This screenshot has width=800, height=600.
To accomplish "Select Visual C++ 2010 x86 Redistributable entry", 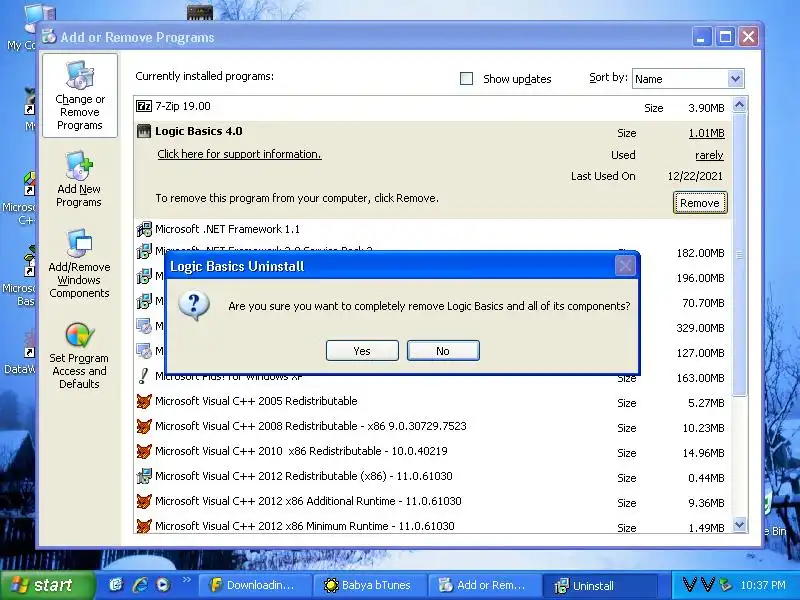I will pos(433,452).
